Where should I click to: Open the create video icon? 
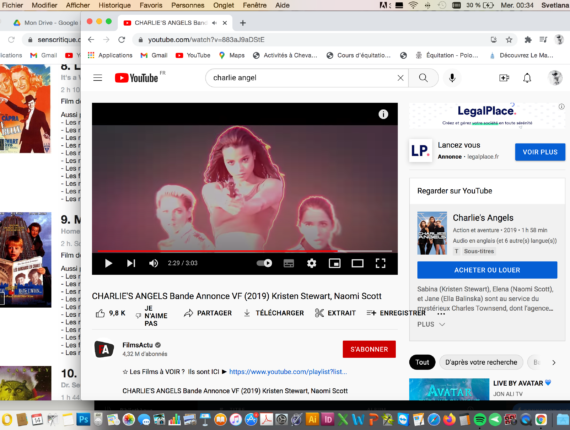tap(504, 78)
